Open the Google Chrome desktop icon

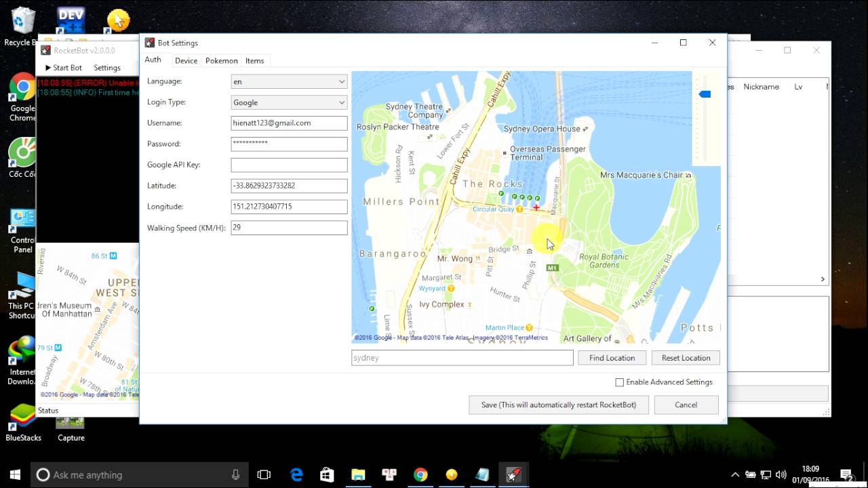[x=22, y=97]
